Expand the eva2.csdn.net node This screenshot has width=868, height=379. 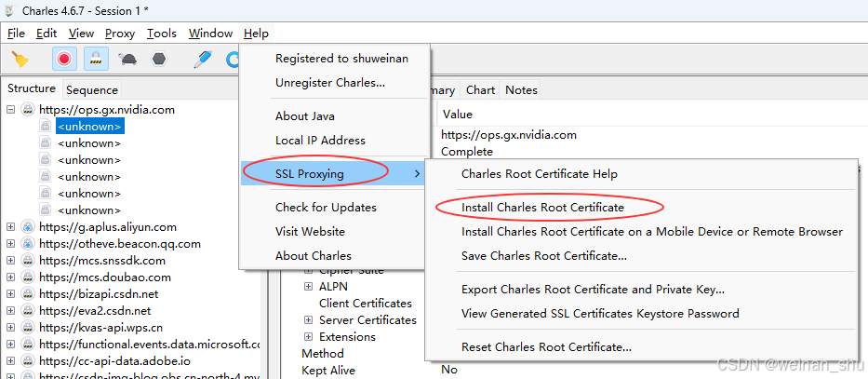(10, 311)
